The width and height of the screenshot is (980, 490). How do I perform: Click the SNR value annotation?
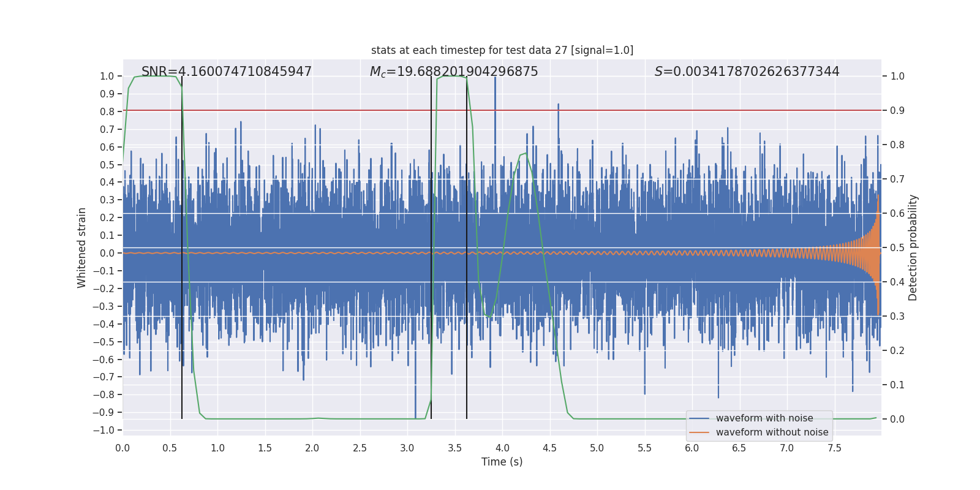[227, 72]
